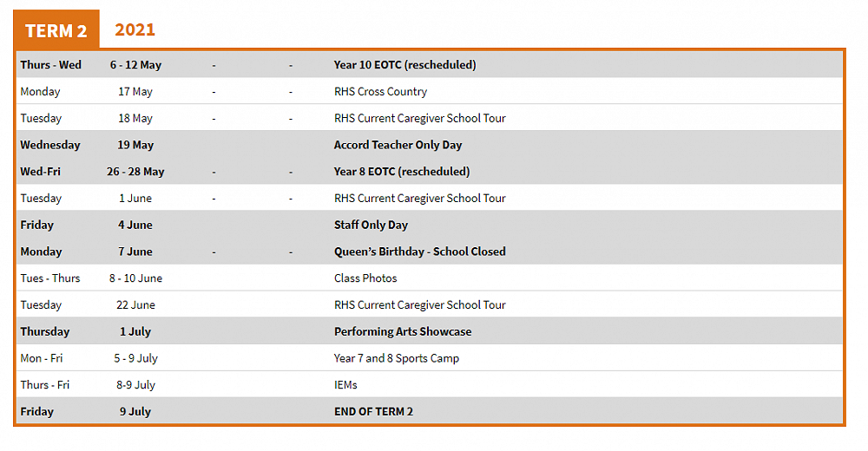Select the 5 - 9 July date cell
Viewport: 868px width, 451px height.
pos(135,358)
